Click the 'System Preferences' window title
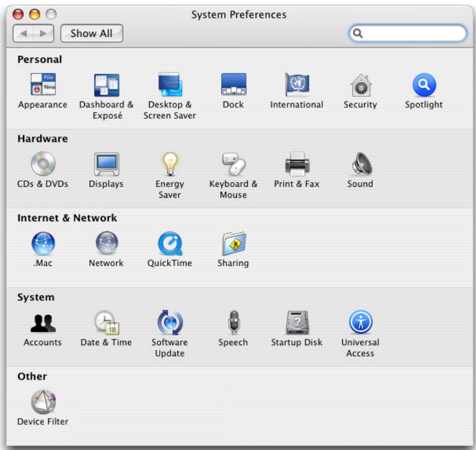 [239, 14]
